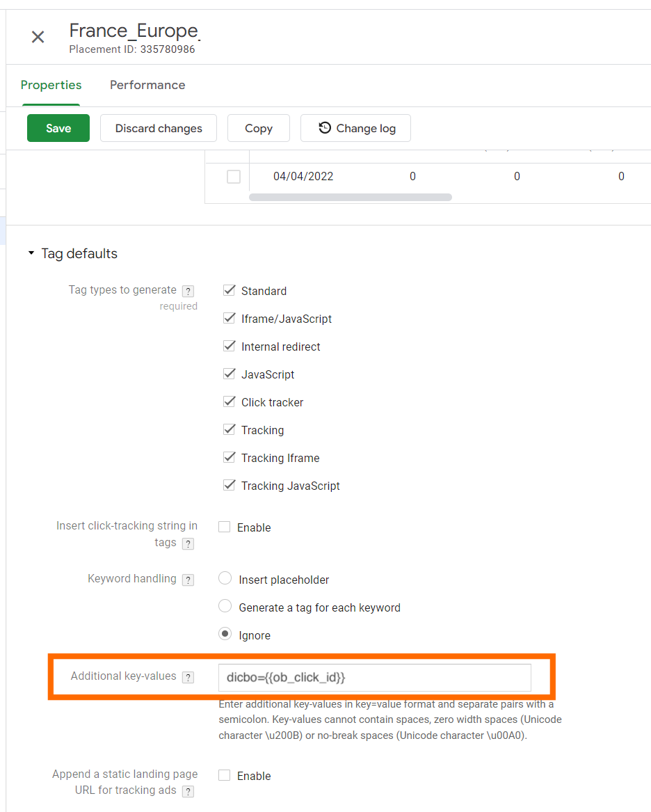Screen dimensions: 651x812
Task: Switch to the Performance tab
Action: pos(147,85)
